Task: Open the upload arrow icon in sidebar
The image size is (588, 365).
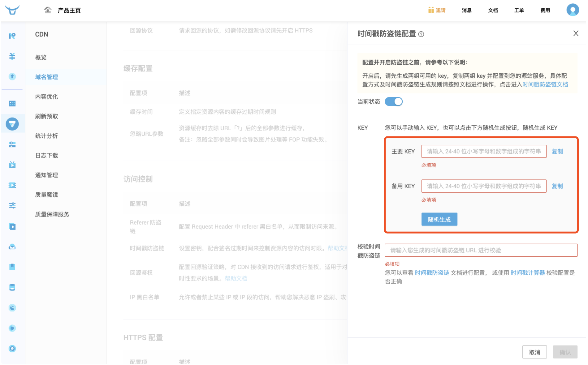Action: (x=12, y=77)
